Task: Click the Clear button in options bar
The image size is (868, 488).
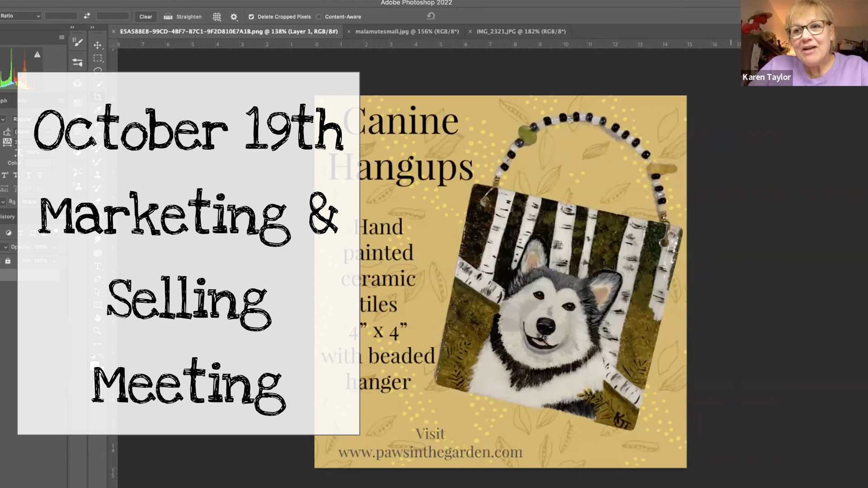Action: (x=146, y=17)
